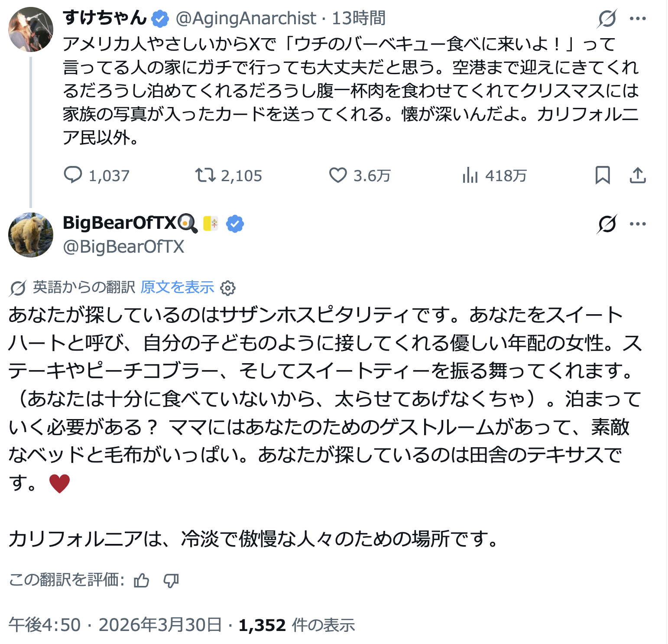Open more options for BigBearOfTX reply

tap(638, 224)
